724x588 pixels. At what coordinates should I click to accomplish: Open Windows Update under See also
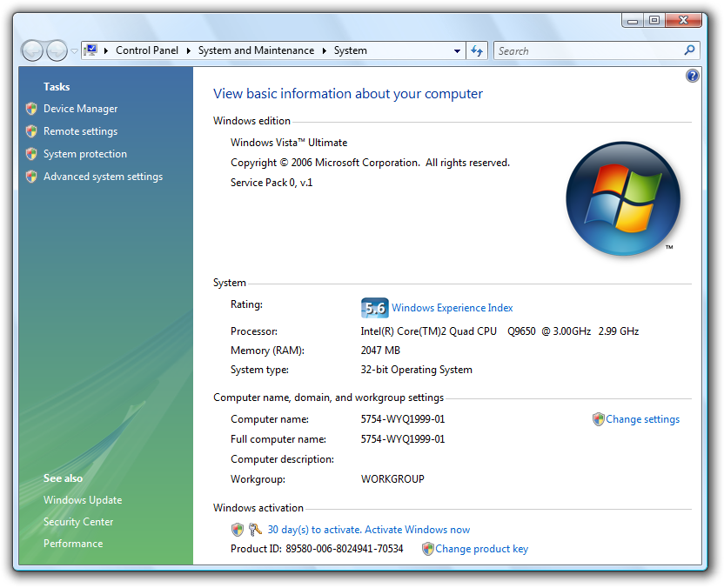click(x=83, y=500)
